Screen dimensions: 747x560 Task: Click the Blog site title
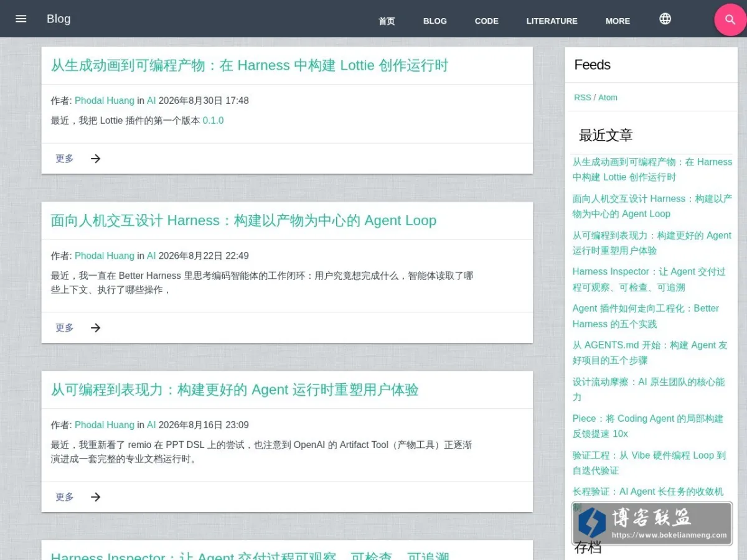tap(59, 19)
